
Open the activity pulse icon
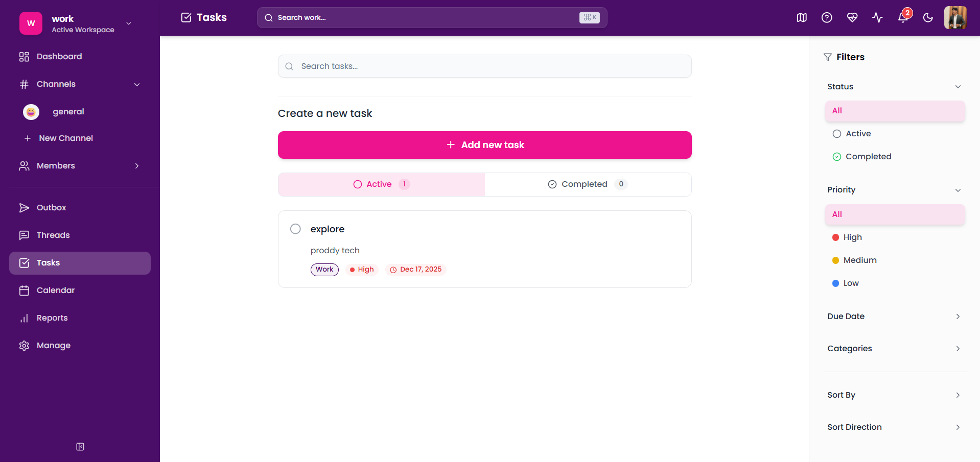pyautogui.click(x=877, y=17)
